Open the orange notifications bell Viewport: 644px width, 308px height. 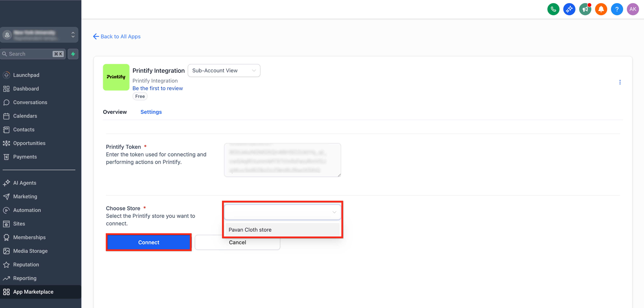pyautogui.click(x=601, y=9)
